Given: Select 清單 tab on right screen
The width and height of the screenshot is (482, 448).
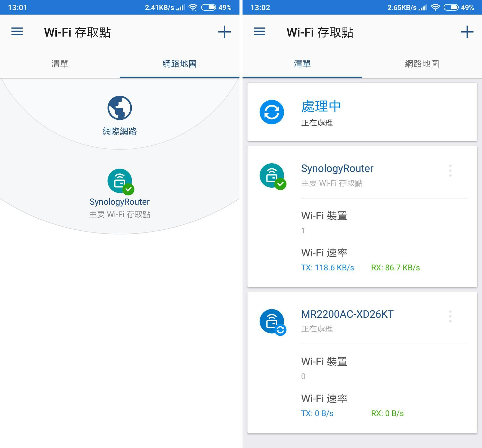Looking at the screenshot, I should pos(302,64).
